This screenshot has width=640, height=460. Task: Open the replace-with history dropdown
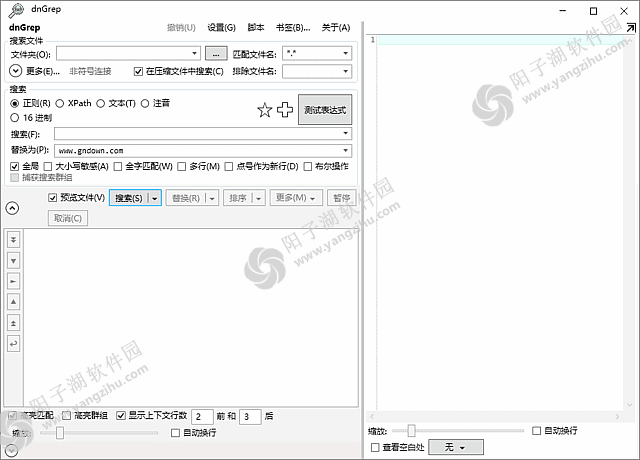point(345,151)
